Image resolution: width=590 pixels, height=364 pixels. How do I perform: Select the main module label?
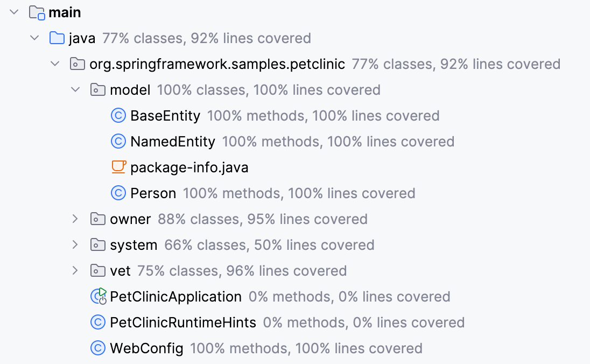[65, 12]
